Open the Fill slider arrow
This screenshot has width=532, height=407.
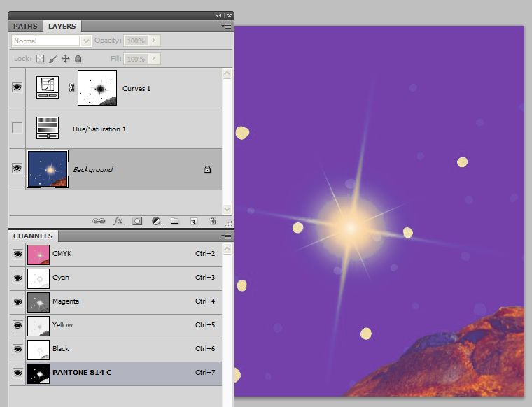click(154, 59)
